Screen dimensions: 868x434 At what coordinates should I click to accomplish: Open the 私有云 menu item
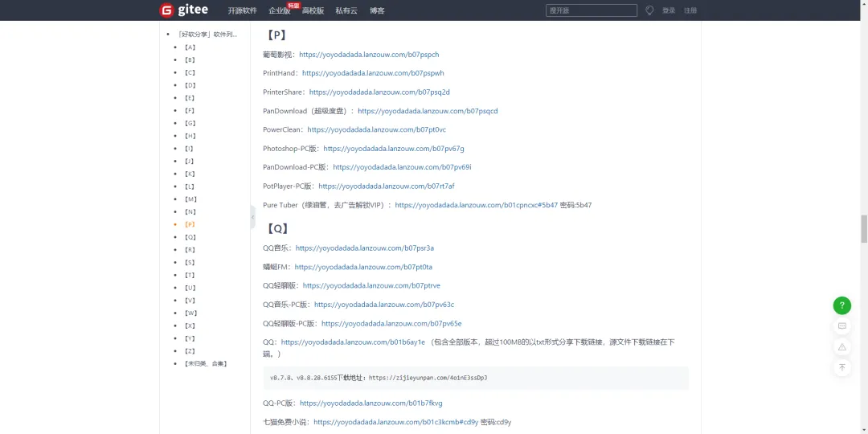pyautogui.click(x=346, y=10)
